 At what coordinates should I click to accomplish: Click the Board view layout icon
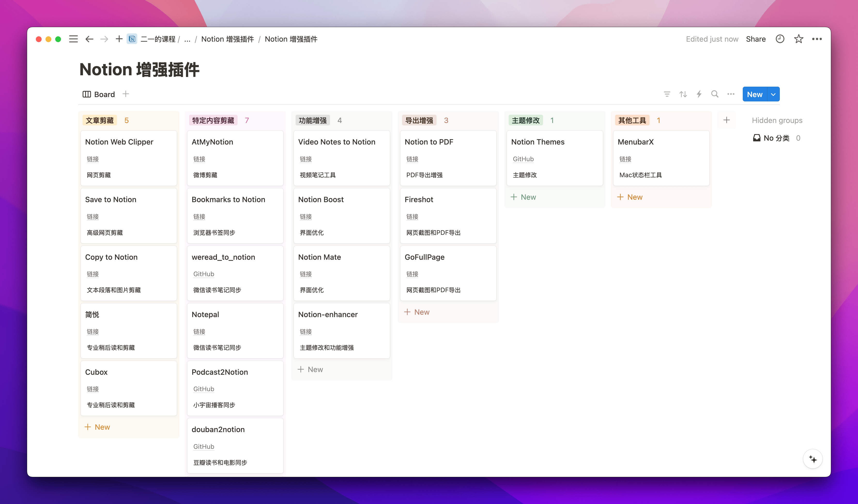click(86, 94)
